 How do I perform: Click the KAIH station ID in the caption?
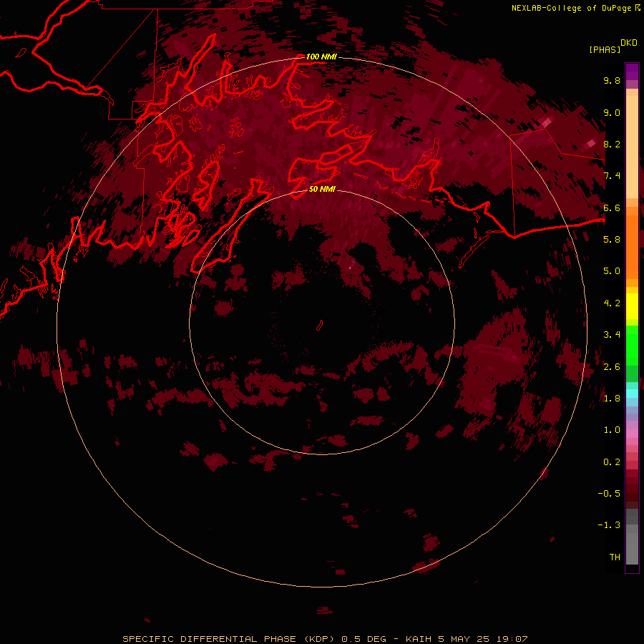tap(419, 639)
